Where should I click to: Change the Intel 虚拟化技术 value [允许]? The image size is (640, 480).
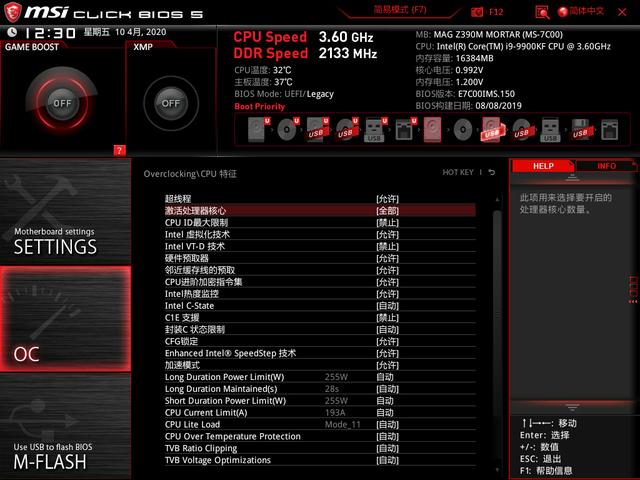click(387, 234)
